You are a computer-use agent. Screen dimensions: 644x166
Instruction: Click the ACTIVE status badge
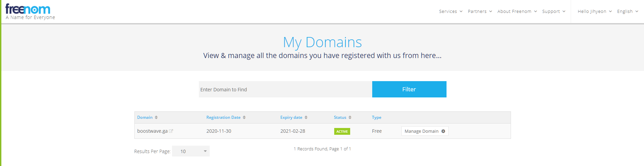tap(342, 131)
